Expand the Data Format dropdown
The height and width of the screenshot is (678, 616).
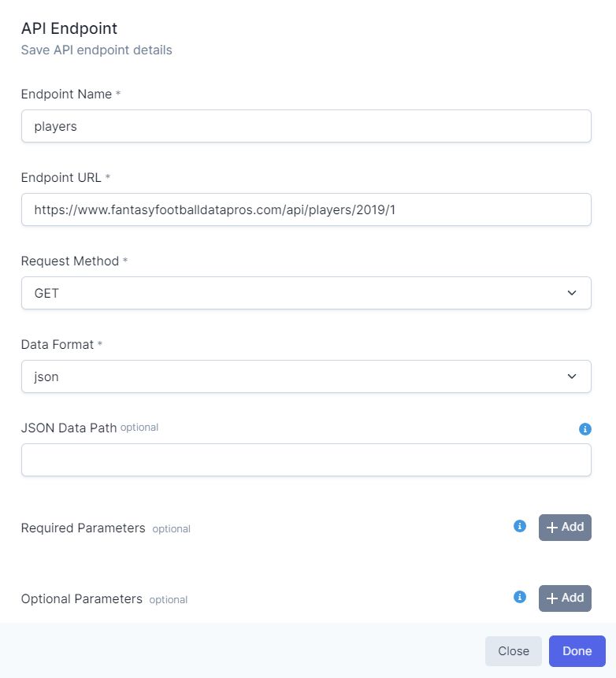coord(306,376)
